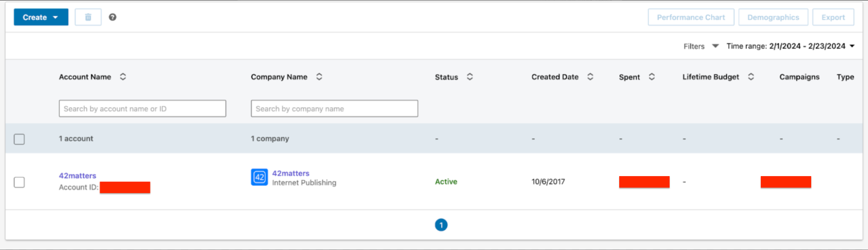Click the trash delete icon button

88,17
